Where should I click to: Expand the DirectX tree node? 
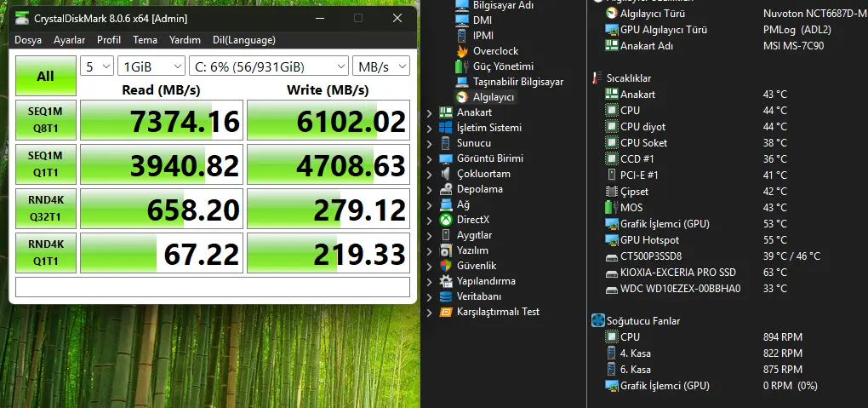click(x=430, y=221)
